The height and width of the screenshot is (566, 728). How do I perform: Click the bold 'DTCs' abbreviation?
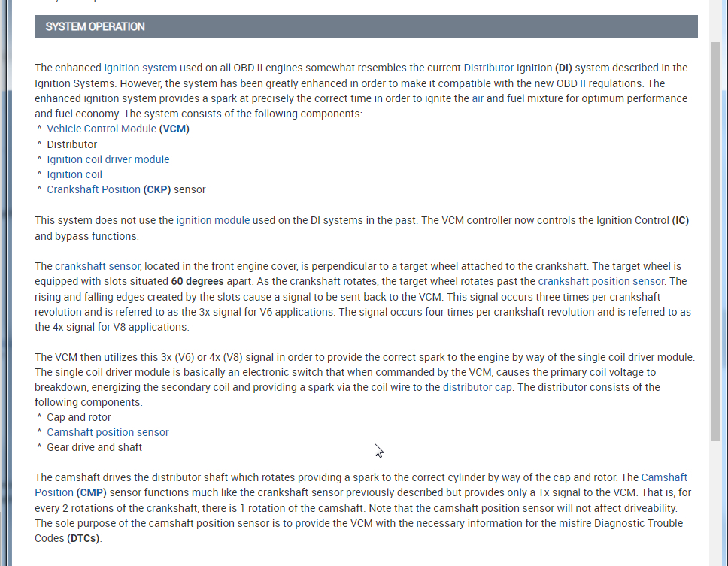[83, 538]
